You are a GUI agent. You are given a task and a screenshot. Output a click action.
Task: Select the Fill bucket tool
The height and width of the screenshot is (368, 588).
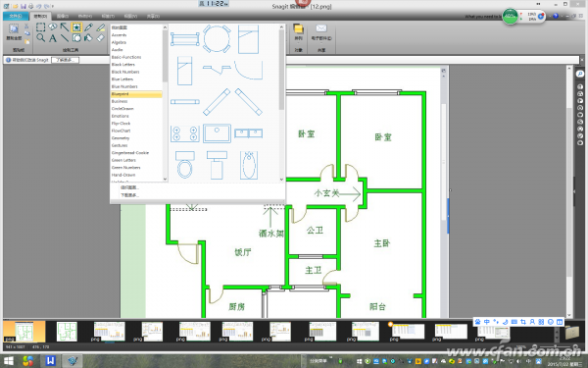[88, 38]
